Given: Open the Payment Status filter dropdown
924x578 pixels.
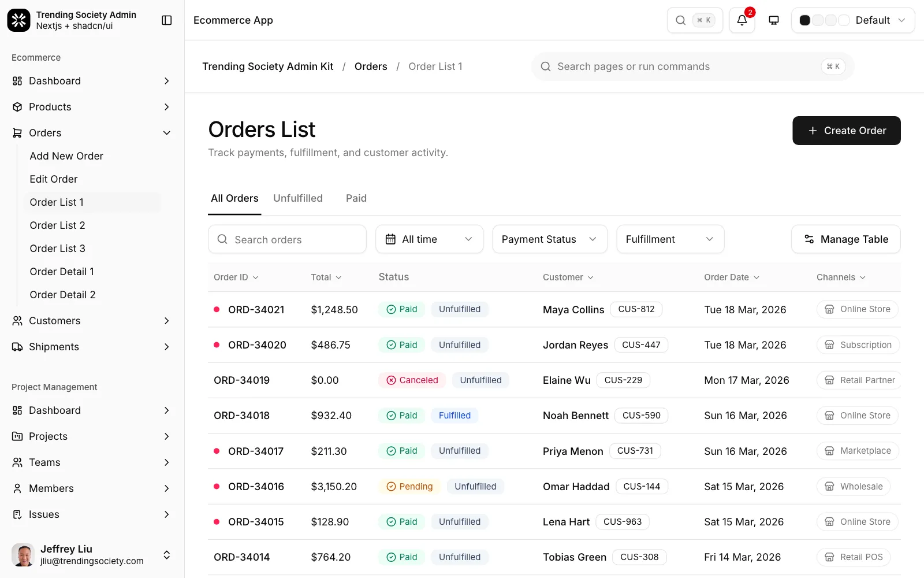Looking at the screenshot, I should click(x=550, y=239).
